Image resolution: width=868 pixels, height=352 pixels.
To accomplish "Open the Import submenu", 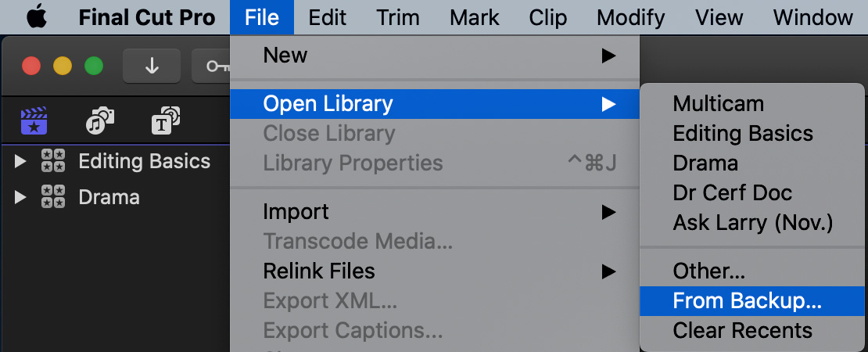I will [x=435, y=211].
